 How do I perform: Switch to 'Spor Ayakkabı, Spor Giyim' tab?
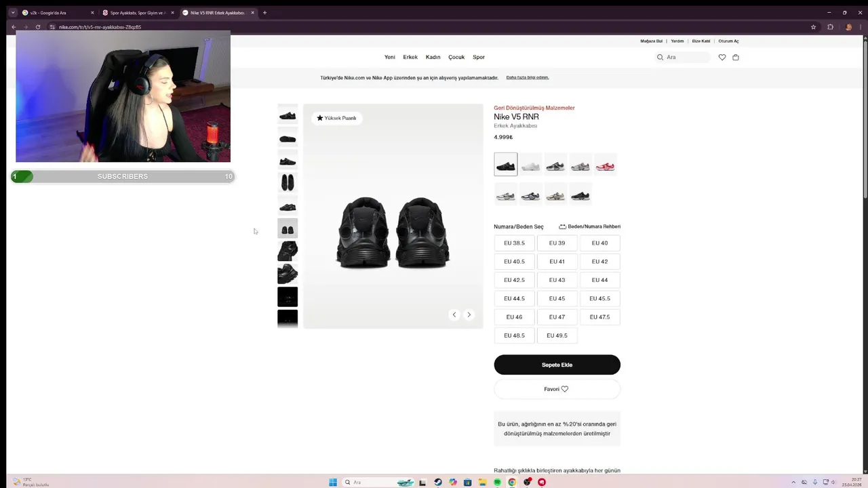[137, 12]
